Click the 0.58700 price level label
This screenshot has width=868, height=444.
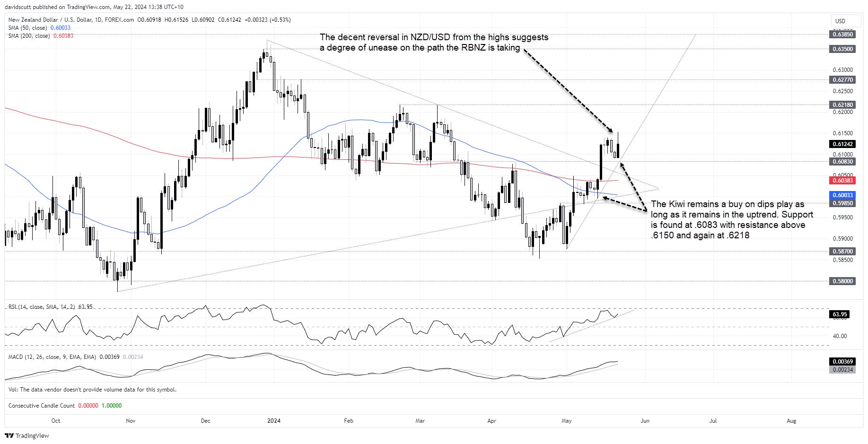click(842, 252)
